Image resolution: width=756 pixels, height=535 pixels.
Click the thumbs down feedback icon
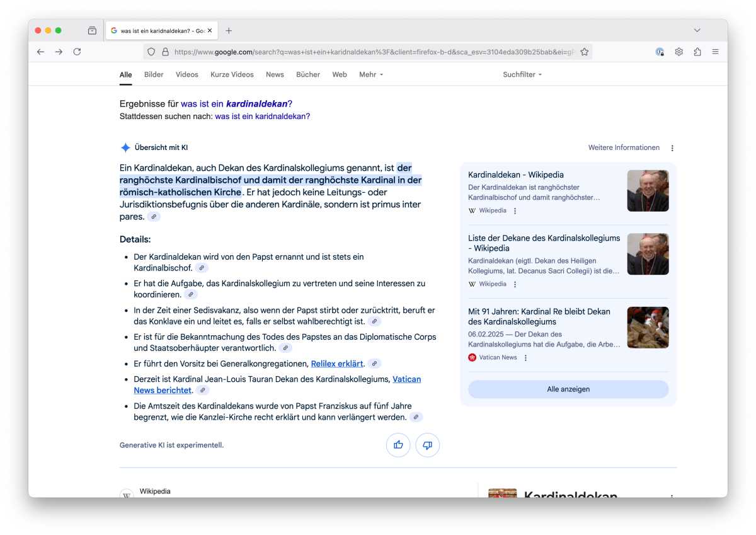427,445
